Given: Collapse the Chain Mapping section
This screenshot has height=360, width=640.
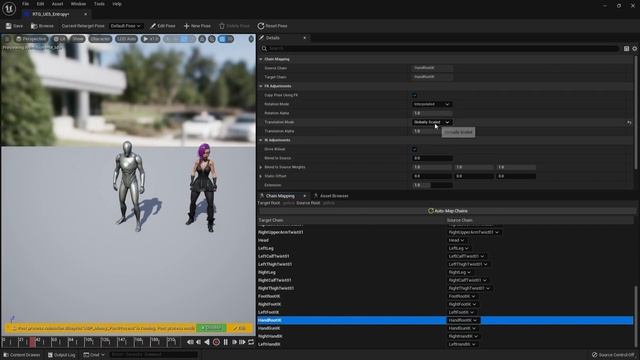Looking at the screenshot, I should [261, 59].
